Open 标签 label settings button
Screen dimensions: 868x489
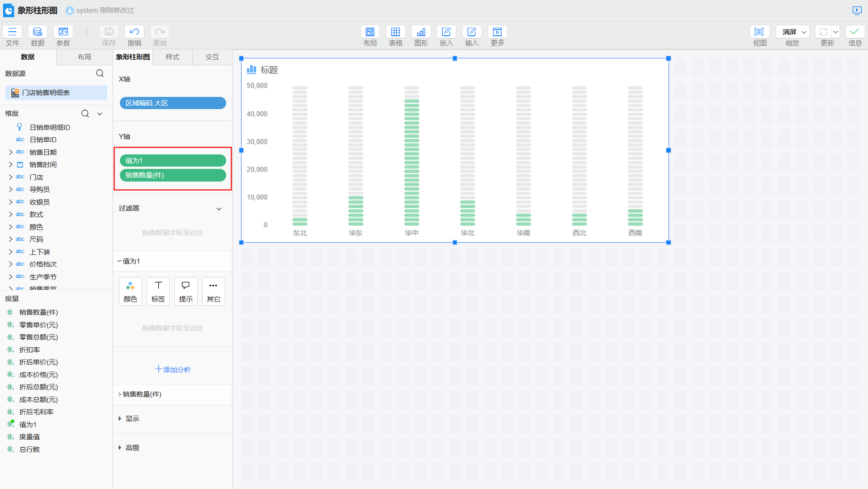click(158, 291)
